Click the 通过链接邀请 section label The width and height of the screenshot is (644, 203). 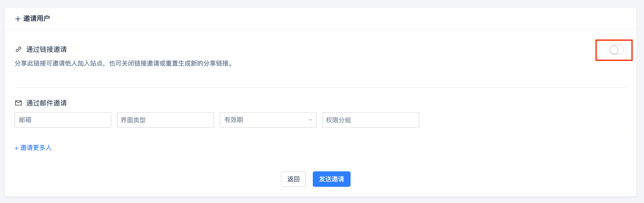click(46, 50)
